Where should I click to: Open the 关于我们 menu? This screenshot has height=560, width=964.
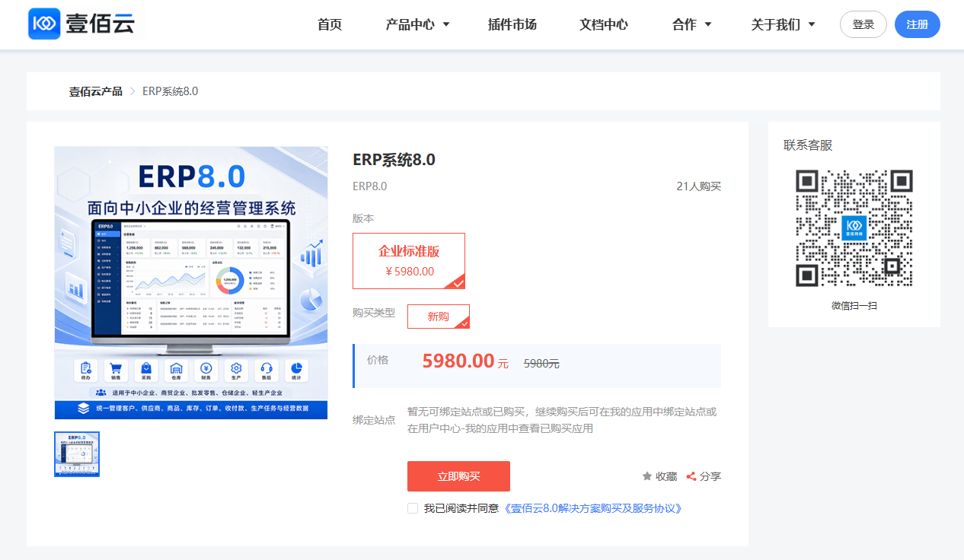click(x=776, y=24)
